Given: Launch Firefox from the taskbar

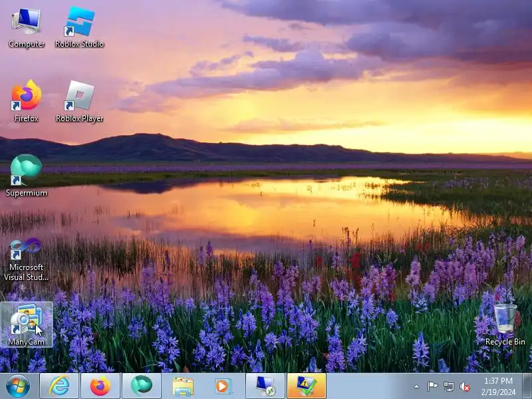Looking at the screenshot, I should pos(100,386).
